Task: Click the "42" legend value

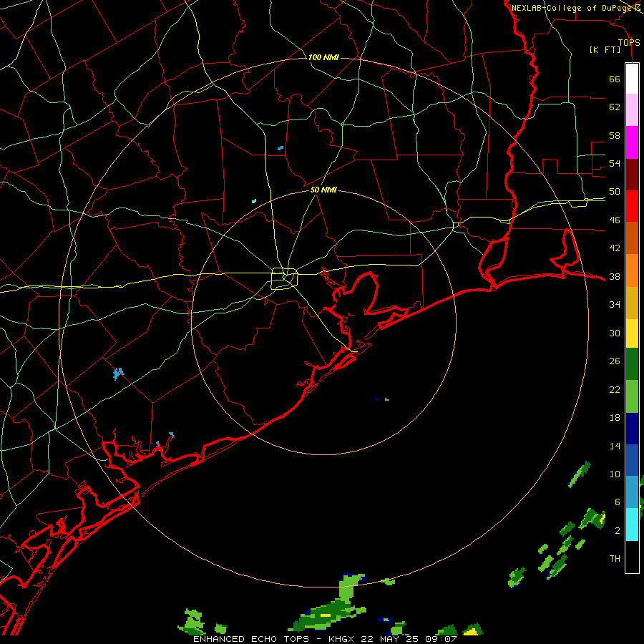Action: click(x=615, y=248)
